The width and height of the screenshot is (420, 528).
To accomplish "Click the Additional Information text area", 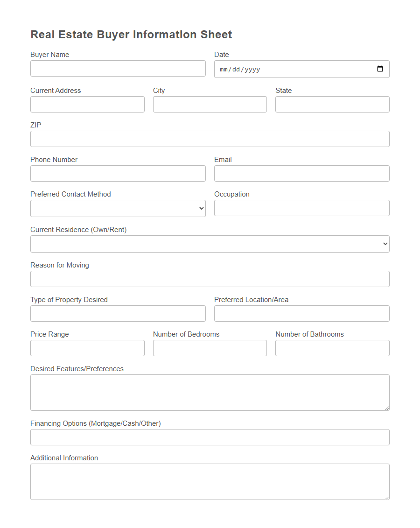I will pyautogui.click(x=210, y=481).
